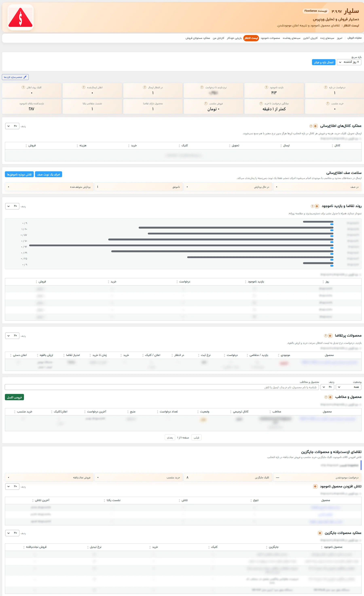Click شخصی‌سازی کارت‌ها button
The height and width of the screenshot is (596, 364).
[x=15, y=77]
